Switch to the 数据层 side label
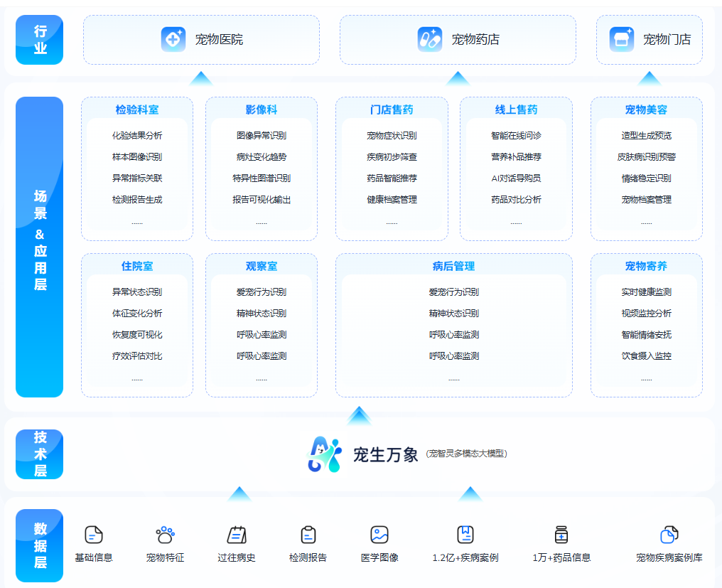Screen dimensions: 722x588 40,545
